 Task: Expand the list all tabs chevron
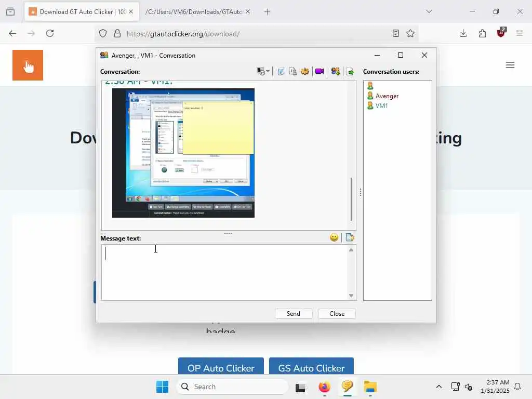click(x=429, y=11)
